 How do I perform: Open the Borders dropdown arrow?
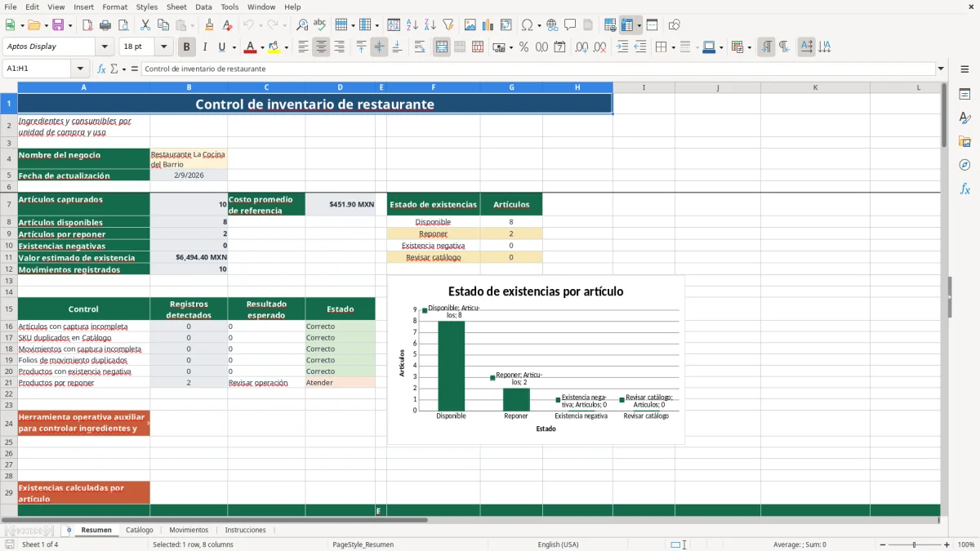point(673,47)
